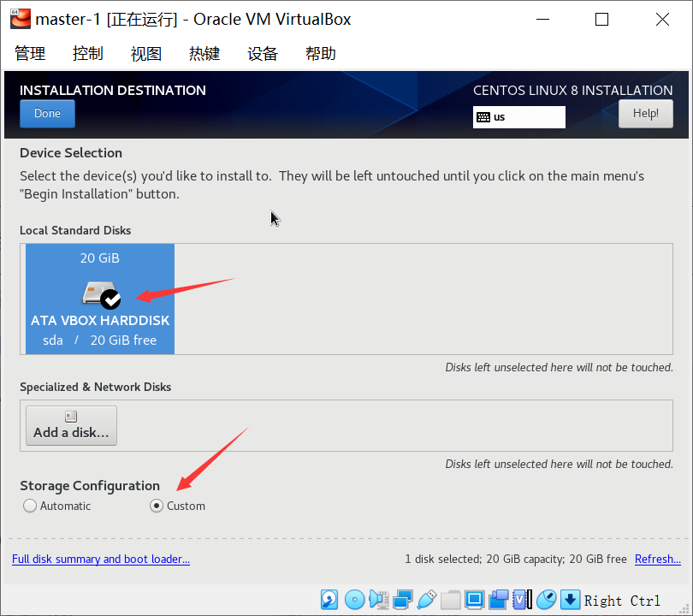Click the virtualization CPU icon in status bar

tap(522, 600)
